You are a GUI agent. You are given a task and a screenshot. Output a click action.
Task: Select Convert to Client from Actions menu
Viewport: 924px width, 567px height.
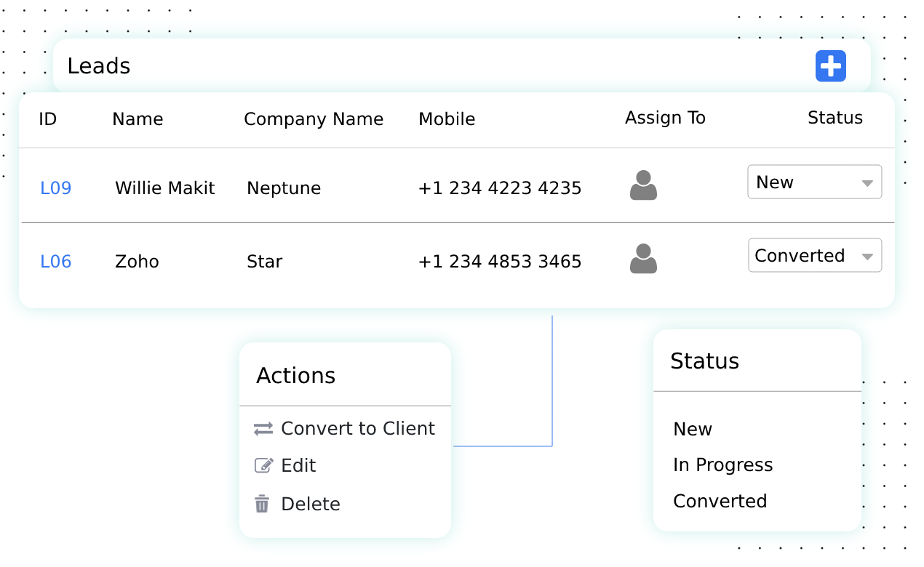[x=357, y=429]
